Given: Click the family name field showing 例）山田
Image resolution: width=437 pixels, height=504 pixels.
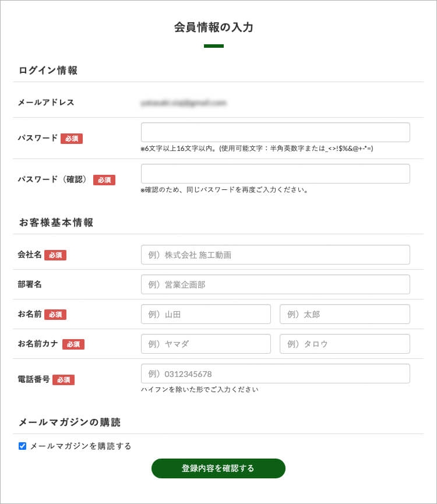Looking at the screenshot, I should pyautogui.click(x=206, y=314).
